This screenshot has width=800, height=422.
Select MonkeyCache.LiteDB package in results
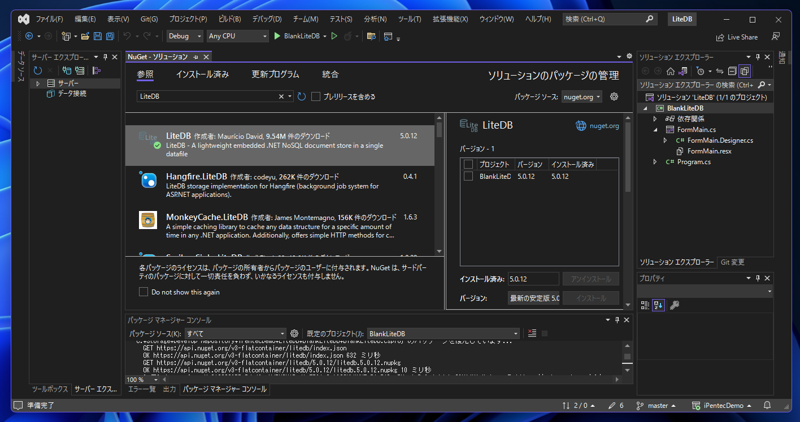pyautogui.click(x=280, y=226)
